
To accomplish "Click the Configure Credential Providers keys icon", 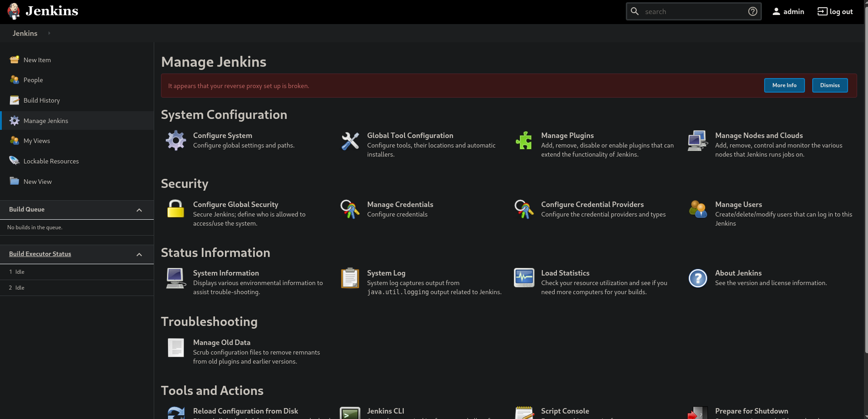I will 524,209.
